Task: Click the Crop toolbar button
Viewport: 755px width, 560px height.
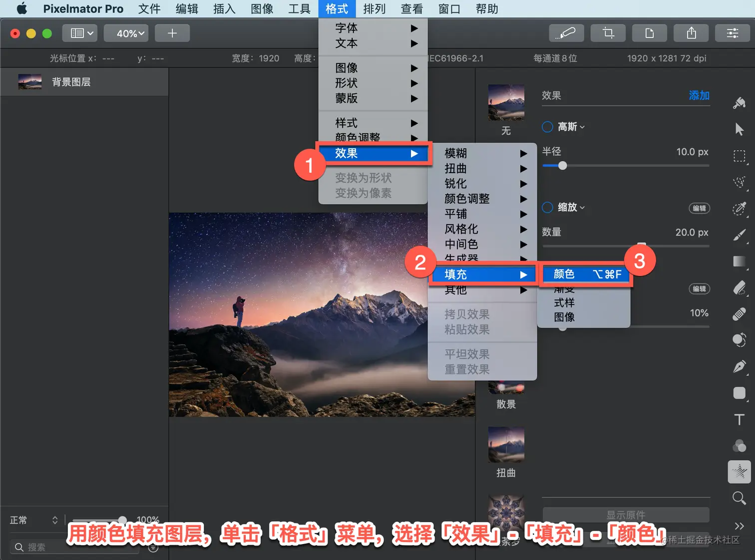Action: click(608, 33)
